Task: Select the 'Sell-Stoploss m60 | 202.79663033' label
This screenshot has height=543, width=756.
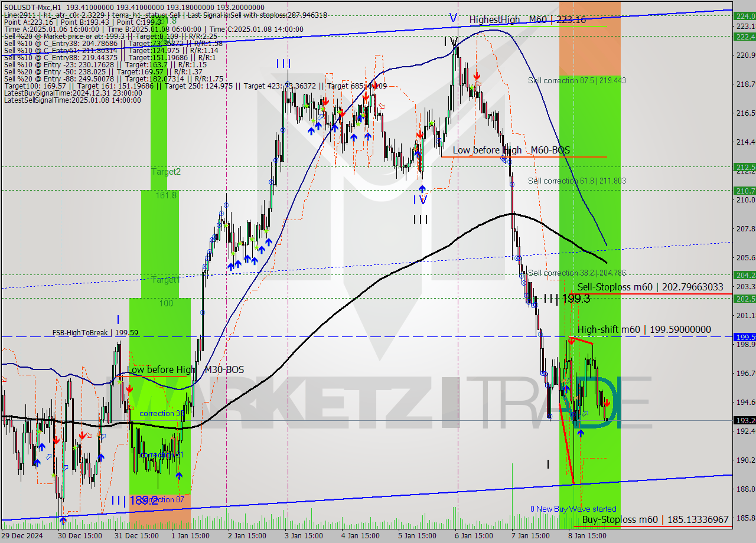Action: pyautogui.click(x=650, y=287)
